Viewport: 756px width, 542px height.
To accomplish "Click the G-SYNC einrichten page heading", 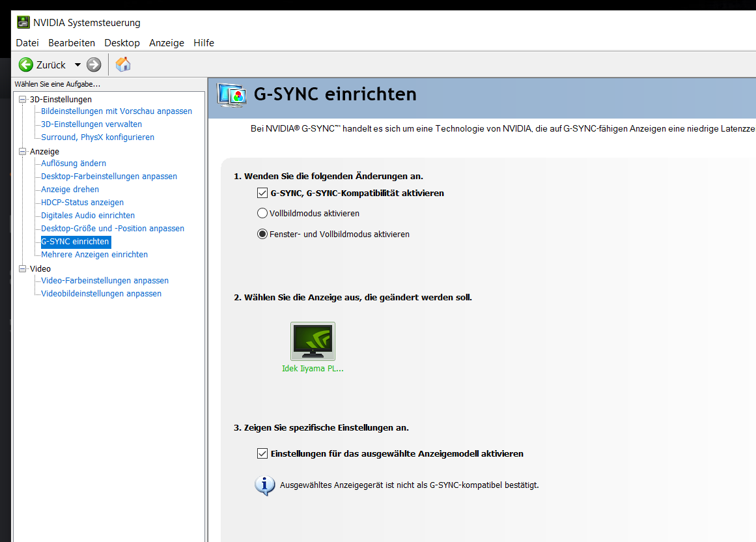I will (x=335, y=94).
